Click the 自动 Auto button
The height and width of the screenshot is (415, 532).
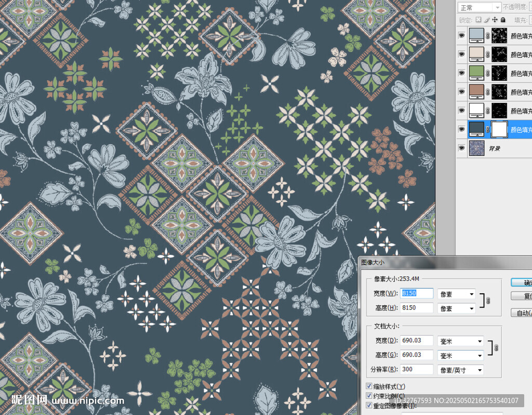521,313
